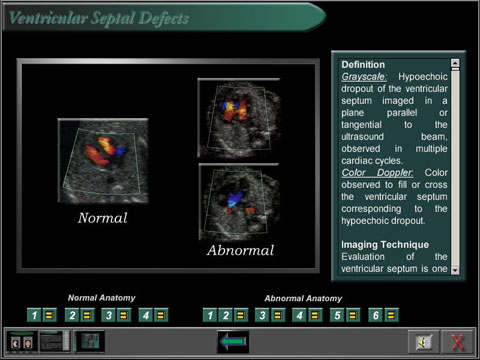The height and width of the screenshot is (360, 480).
Task: Open Normal Anatomy image 4
Action: tap(146, 315)
